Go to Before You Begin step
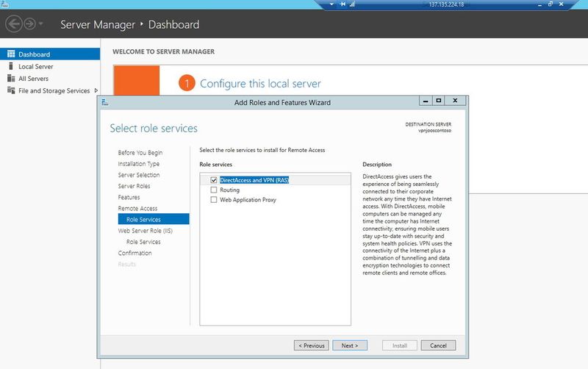The image size is (588, 369). click(140, 153)
